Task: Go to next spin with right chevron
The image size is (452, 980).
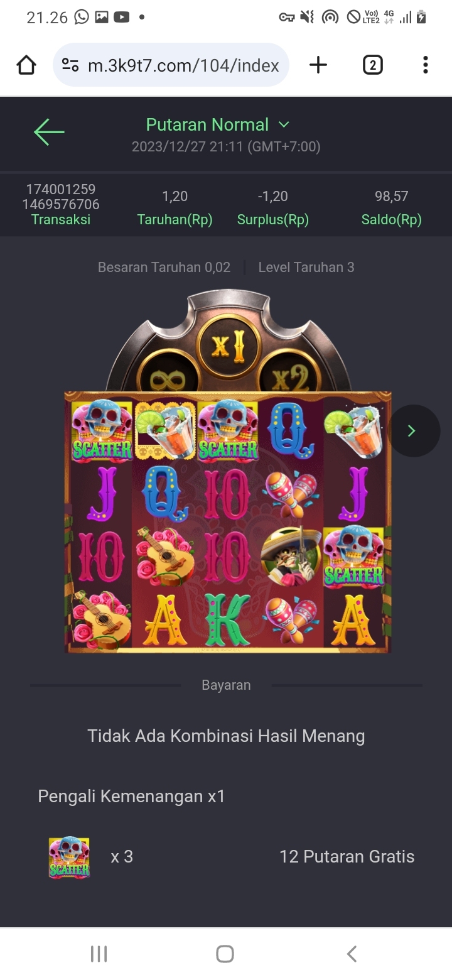Action: pos(412,431)
